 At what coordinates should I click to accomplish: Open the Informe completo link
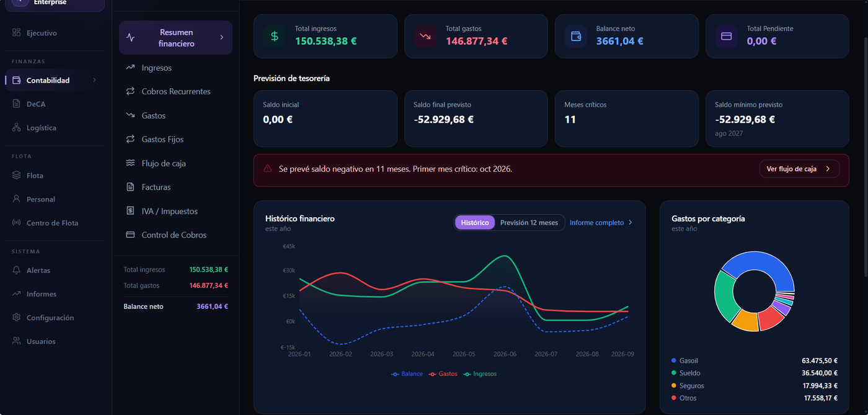pyautogui.click(x=601, y=223)
